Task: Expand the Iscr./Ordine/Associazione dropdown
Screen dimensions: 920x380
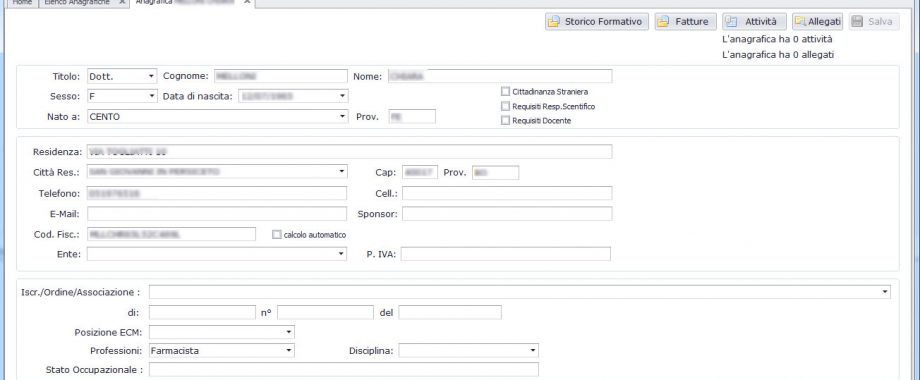Action: pyautogui.click(x=885, y=291)
